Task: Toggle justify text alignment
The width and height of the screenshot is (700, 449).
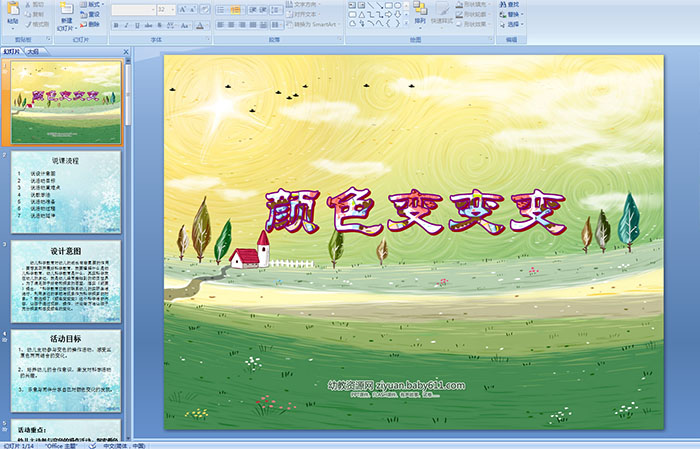Action: point(253,25)
